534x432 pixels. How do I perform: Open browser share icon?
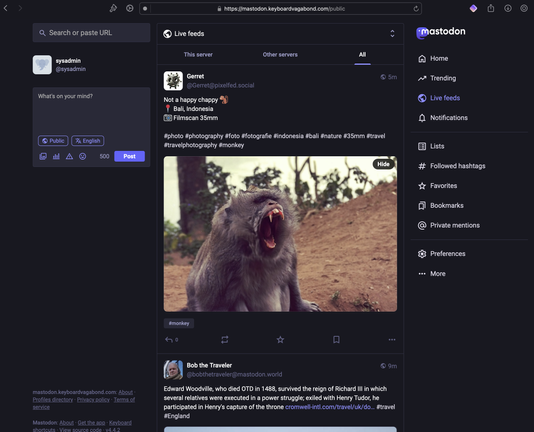pyautogui.click(x=490, y=9)
